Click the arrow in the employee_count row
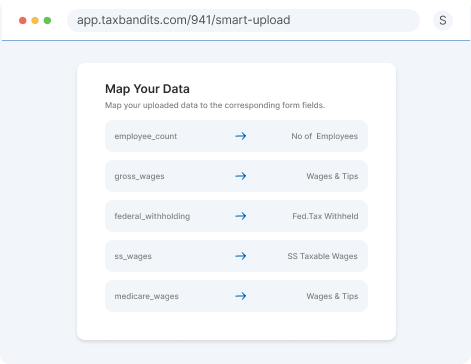471x364 pixels. click(x=241, y=136)
